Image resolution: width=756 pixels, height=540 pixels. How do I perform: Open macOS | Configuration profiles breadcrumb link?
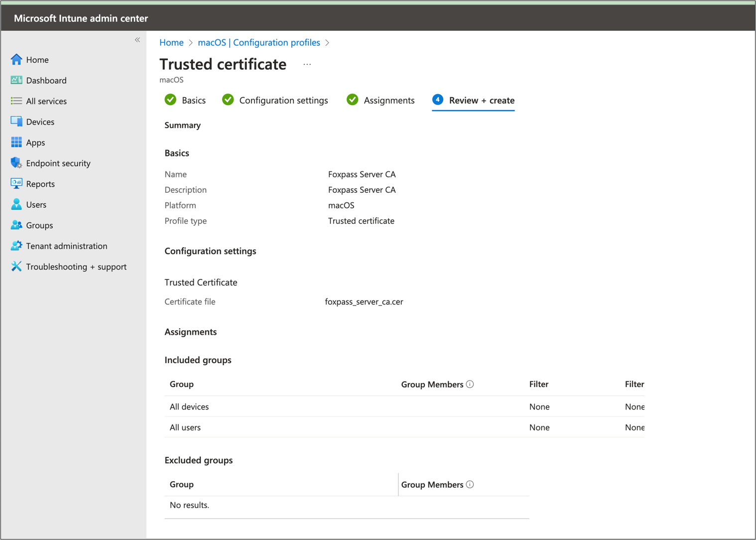pos(259,42)
